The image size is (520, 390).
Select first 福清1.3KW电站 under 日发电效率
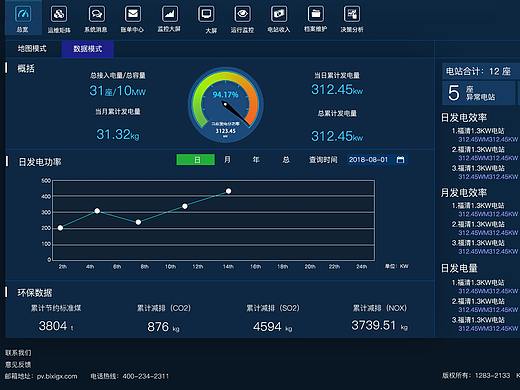coord(478,131)
